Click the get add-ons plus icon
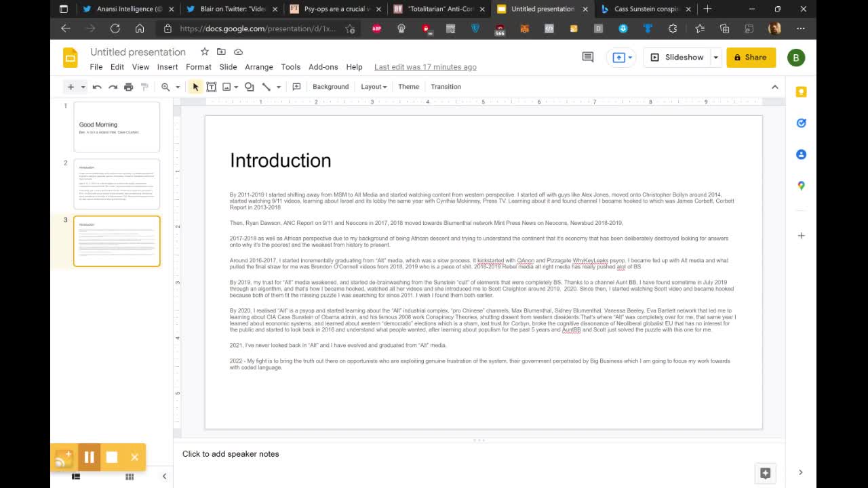This screenshot has width=868, height=488. coord(801,236)
